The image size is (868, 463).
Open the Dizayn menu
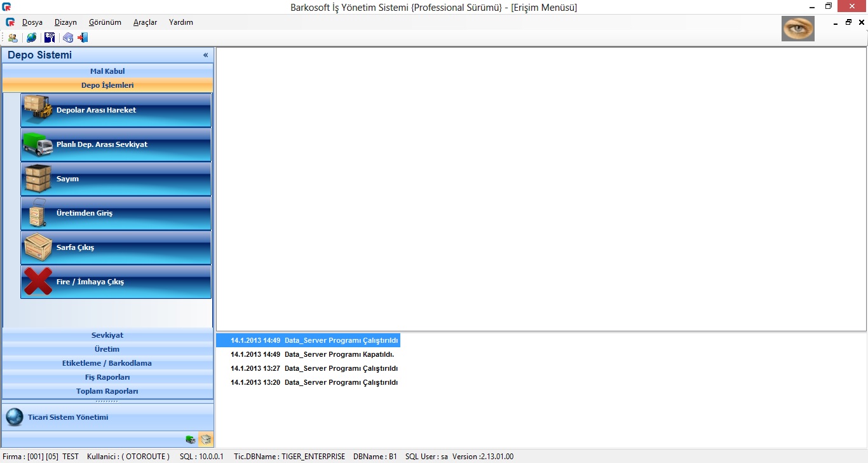65,22
